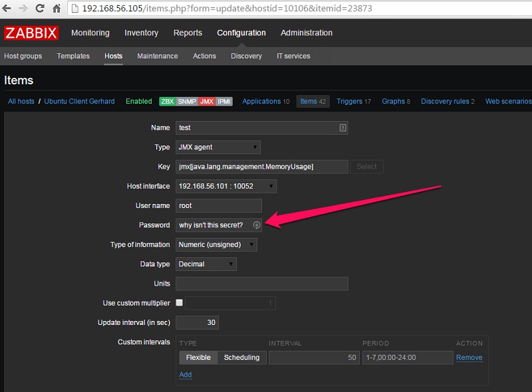
Task: Switch interval type to Scheduling
Action: click(241, 357)
